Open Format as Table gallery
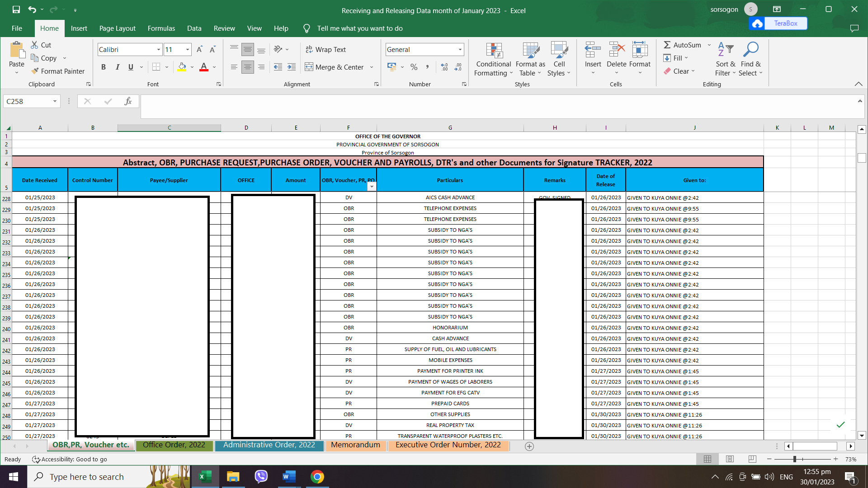The image size is (868, 488). point(530,59)
